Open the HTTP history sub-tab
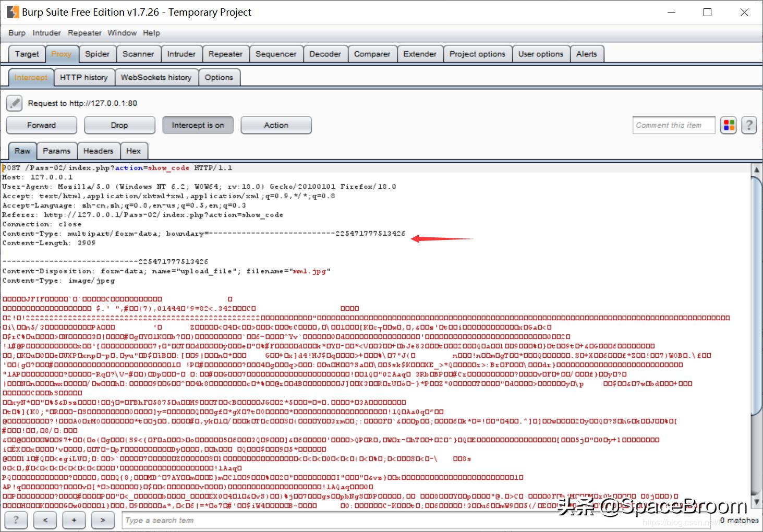This screenshot has width=763, height=532. tap(84, 77)
